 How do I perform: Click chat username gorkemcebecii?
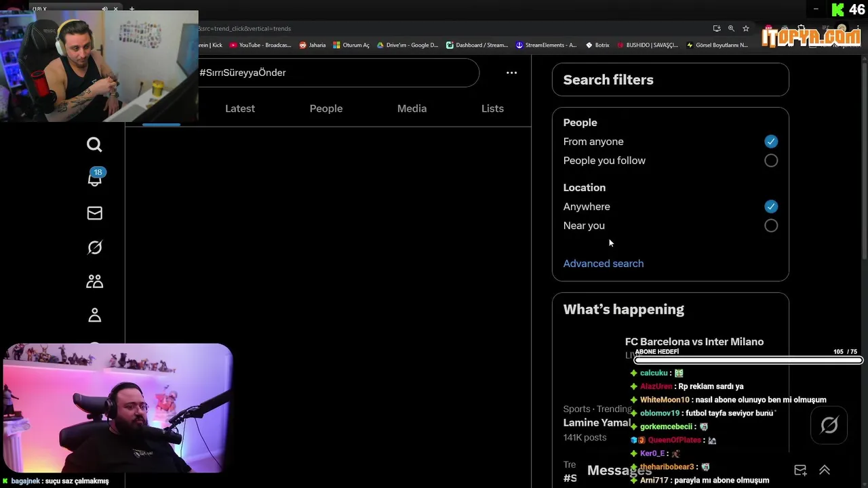pyautogui.click(x=666, y=427)
